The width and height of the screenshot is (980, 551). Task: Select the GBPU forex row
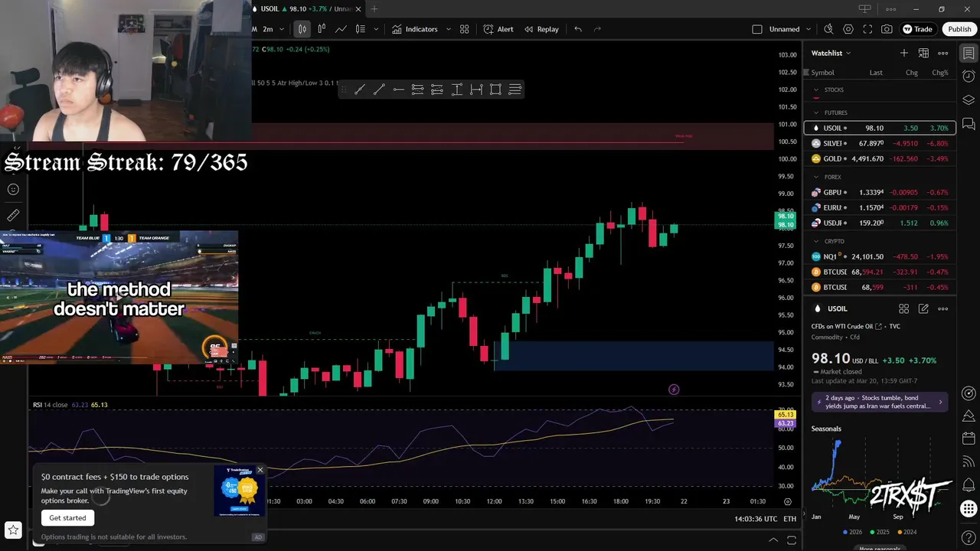(x=880, y=192)
